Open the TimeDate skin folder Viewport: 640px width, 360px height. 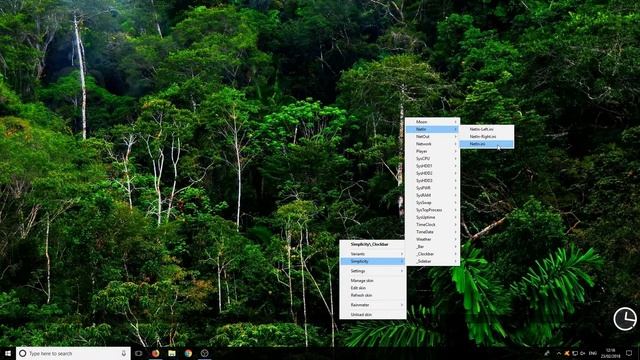click(x=432, y=232)
